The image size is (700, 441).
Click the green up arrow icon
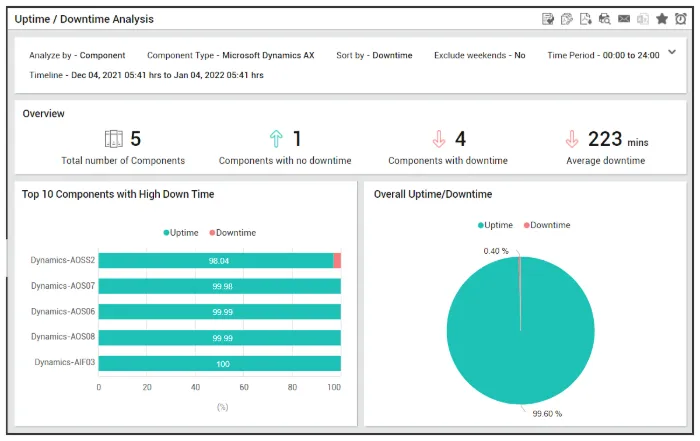(x=276, y=139)
